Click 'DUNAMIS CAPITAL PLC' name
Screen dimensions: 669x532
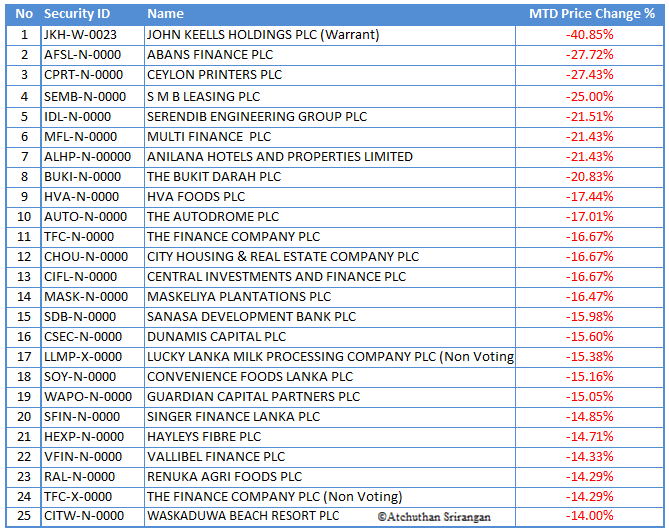216,337
